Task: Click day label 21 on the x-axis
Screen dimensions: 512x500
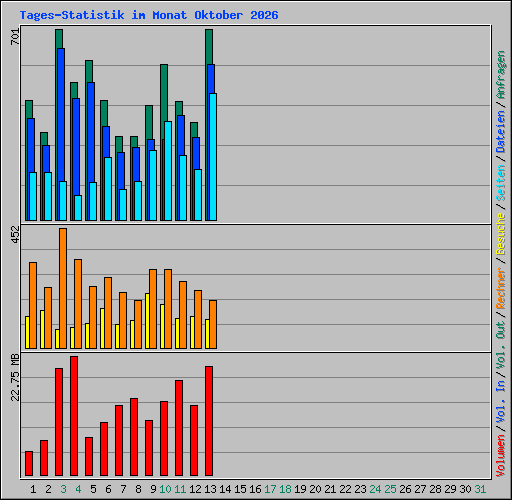Action: pos(330,489)
